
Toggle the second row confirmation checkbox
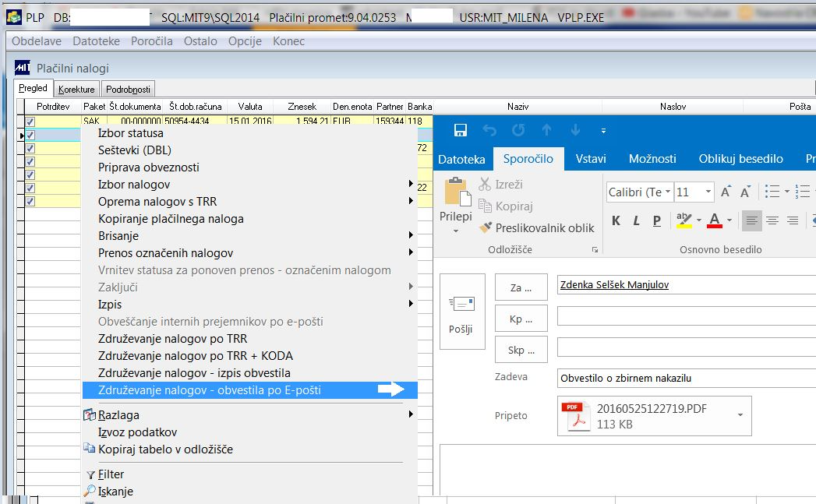pyautogui.click(x=30, y=136)
